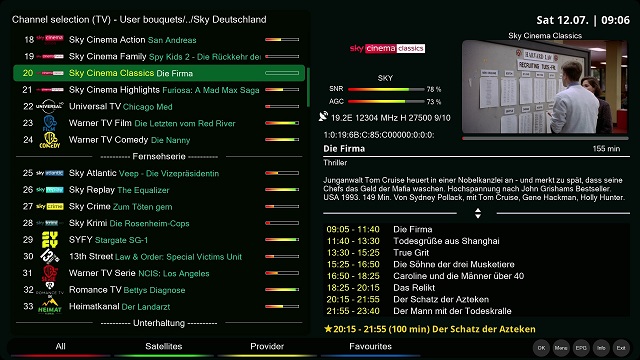This screenshot has height=360, width=640.
Task: Click the Heimatkanal channel logo
Action: [49, 307]
